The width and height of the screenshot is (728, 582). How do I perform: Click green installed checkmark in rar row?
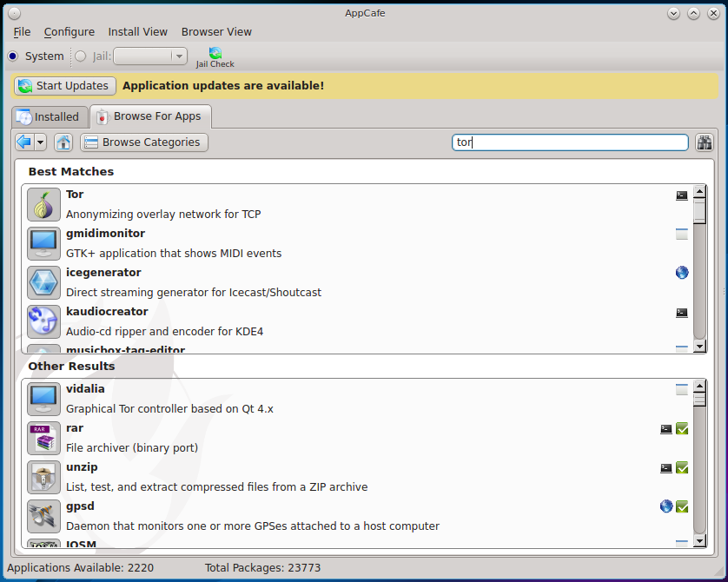(x=682, y=428)
